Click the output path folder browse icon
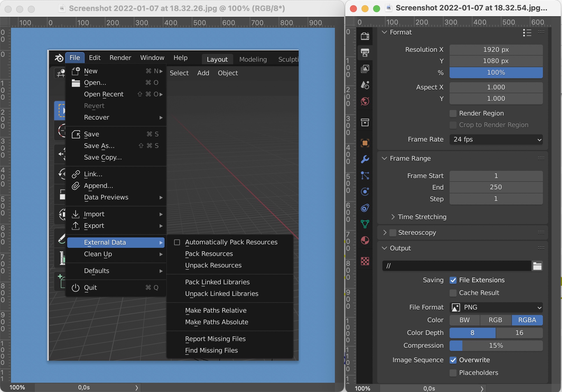The height and width of the screenshot is (392, 562). click(537, 266)
